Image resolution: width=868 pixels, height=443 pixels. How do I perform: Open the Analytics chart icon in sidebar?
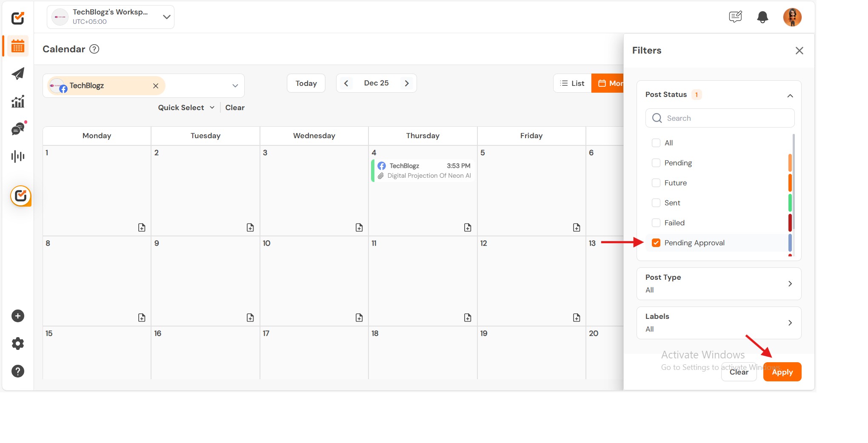(18, 102)
